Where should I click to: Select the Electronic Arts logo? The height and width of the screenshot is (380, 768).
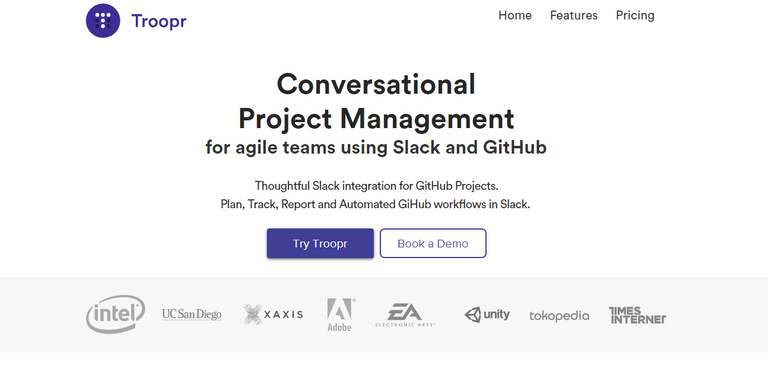[x=405, y=315]
